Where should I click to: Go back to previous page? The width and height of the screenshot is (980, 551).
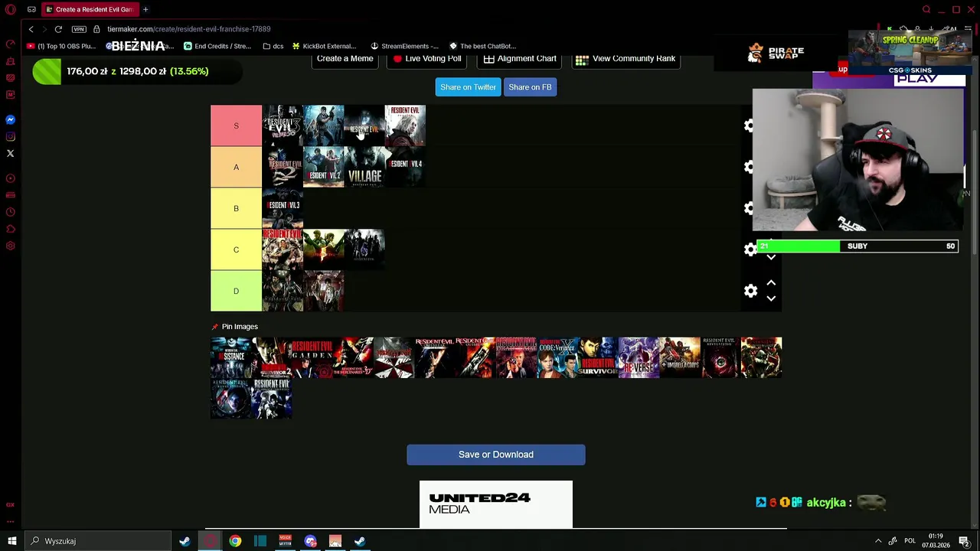point(31,29)
